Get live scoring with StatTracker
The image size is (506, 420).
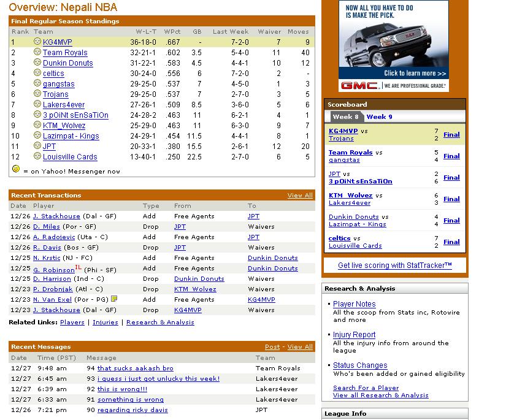pyautogui.click(x=395, y=265)
